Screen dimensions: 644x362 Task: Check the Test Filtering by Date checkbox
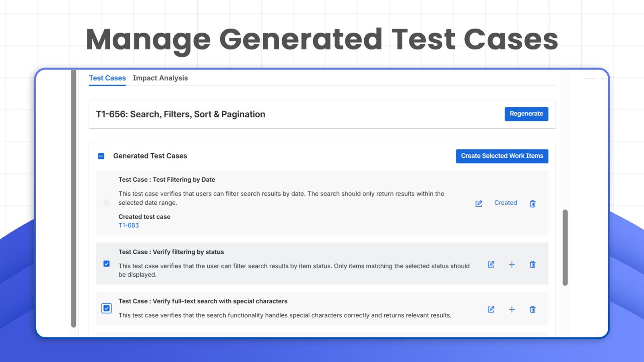pyautogui.click(x=107, y=203)
